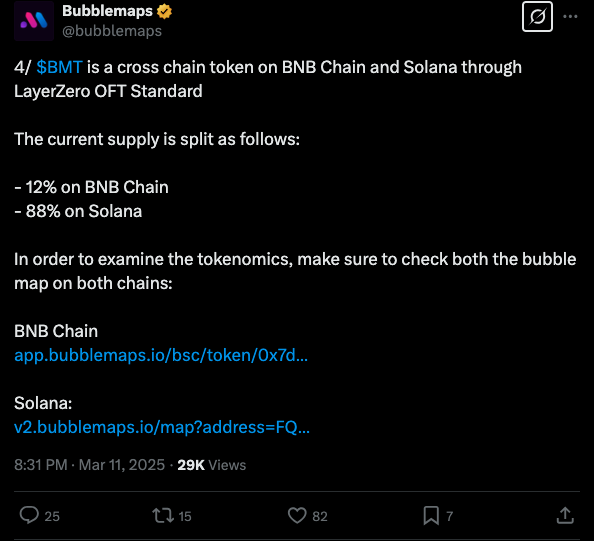The width and height of the screenshot is (594, 541).
Task: Click the Grok explain post icon
Action: point(537,17)
